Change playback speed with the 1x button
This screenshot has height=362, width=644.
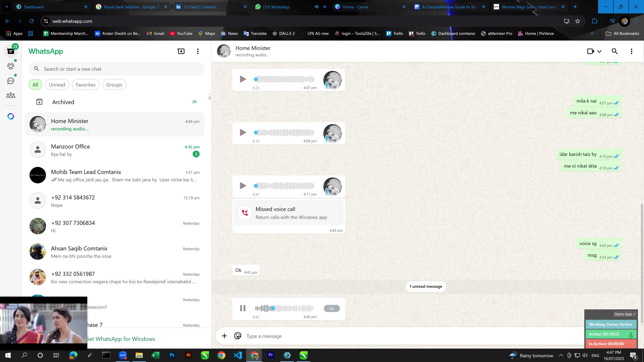(x=332, y=309)
